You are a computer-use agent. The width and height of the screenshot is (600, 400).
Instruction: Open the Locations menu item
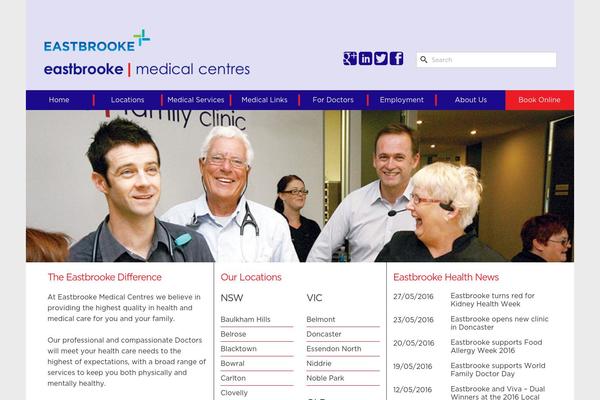pos(127,100)
